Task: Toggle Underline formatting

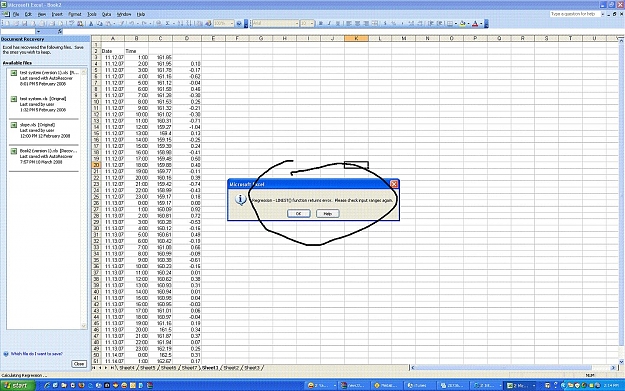Action: tap(338, 24)
